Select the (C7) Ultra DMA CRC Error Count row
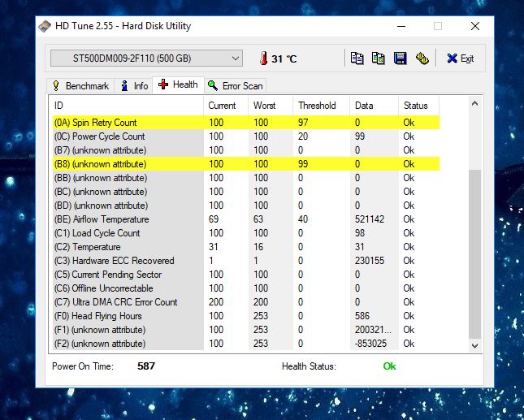 [x=246, y=302]
